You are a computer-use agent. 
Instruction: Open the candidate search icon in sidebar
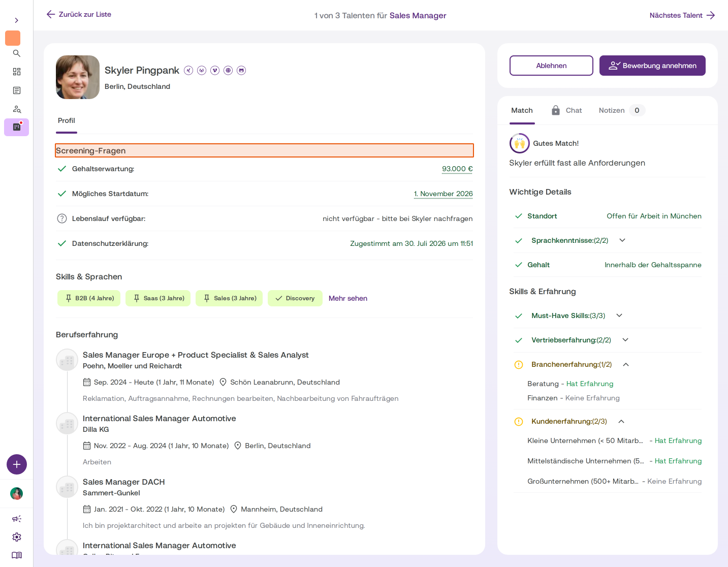(17, 109)
